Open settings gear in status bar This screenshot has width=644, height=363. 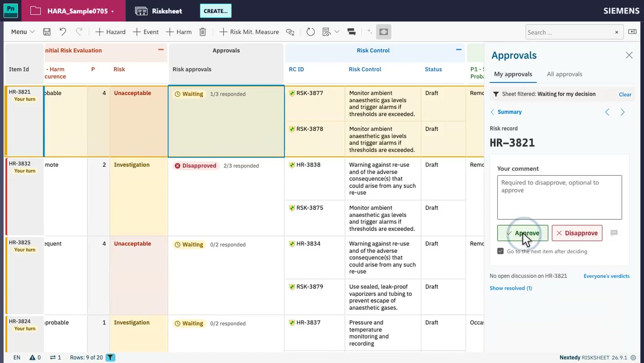click(633, 357)
